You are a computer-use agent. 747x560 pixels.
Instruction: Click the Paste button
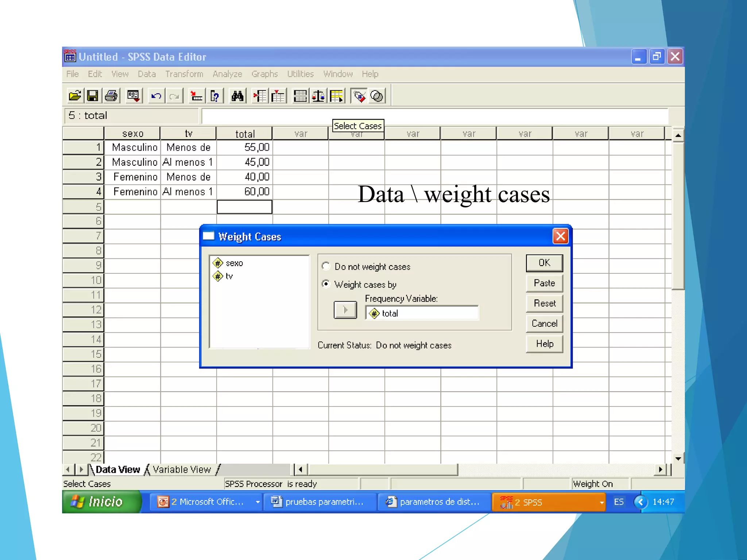tap(544, 283)
